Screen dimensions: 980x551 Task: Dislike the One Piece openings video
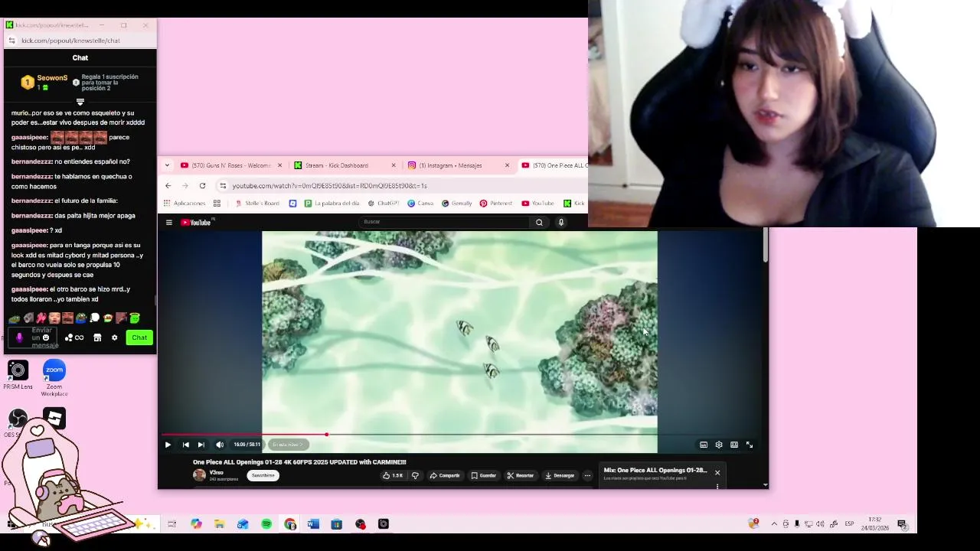pyautogui.click(x=416, y=475)
